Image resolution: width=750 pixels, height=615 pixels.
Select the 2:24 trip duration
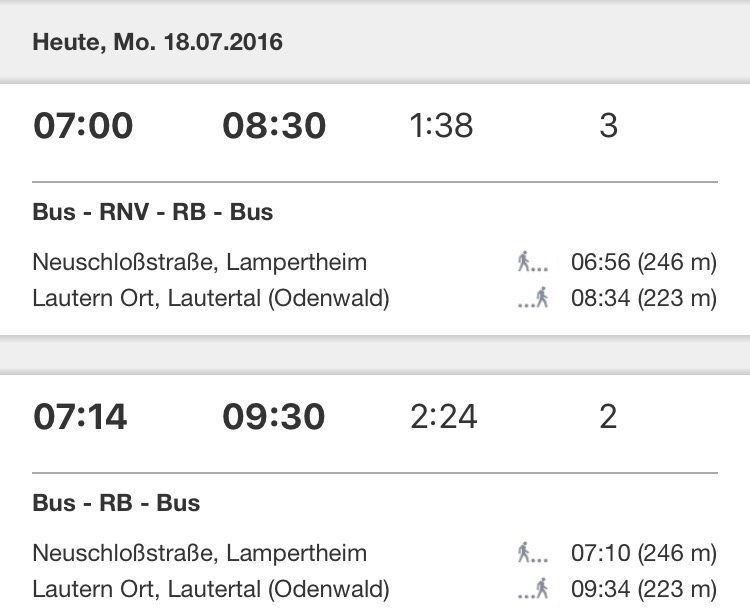444,417
